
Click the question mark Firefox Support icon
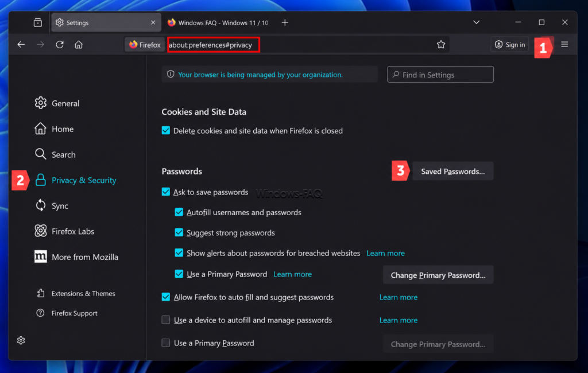coord(40,313)
